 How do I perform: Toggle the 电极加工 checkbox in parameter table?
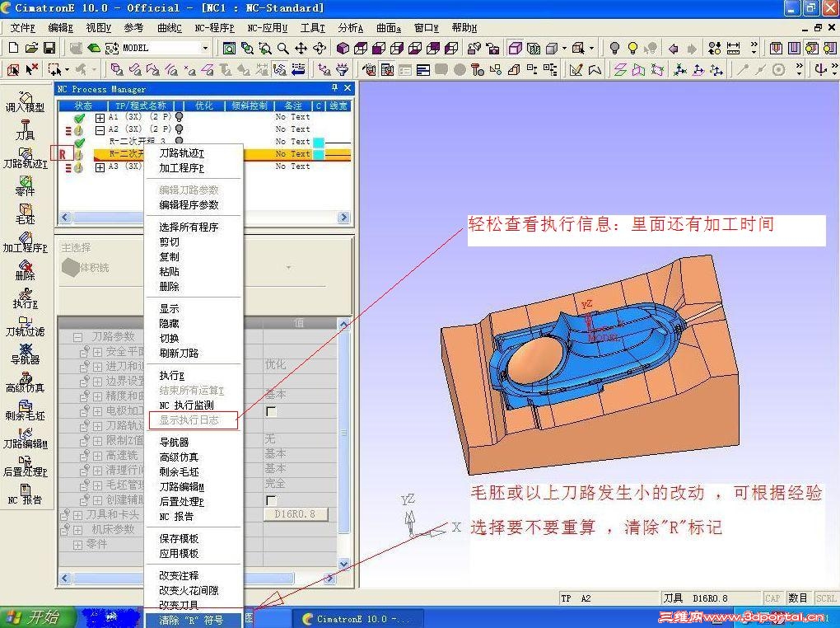[271, 411]
